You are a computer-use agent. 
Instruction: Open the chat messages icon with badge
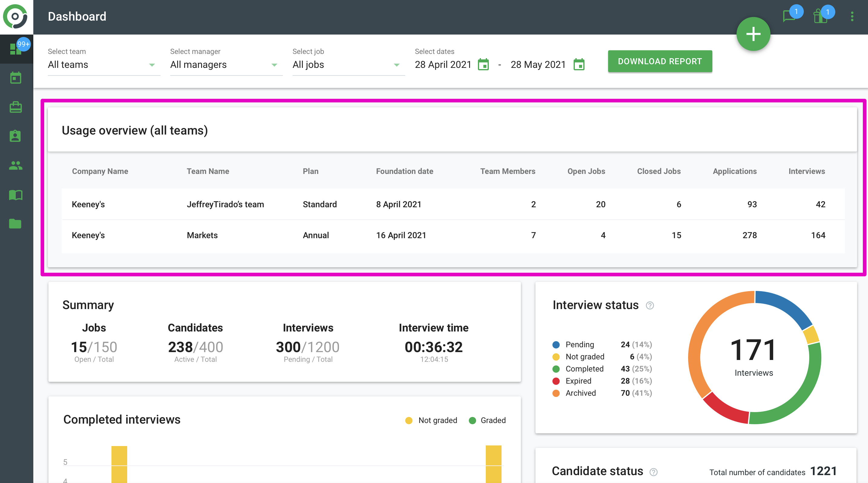pos(789,16)
